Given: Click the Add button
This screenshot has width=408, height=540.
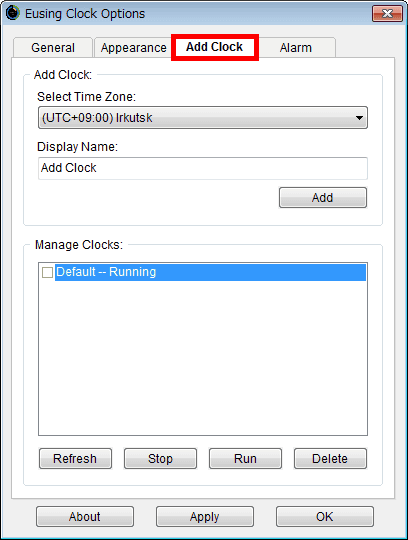Looking at the screenshot, I should pyautogui.click(x=323, y=198).
